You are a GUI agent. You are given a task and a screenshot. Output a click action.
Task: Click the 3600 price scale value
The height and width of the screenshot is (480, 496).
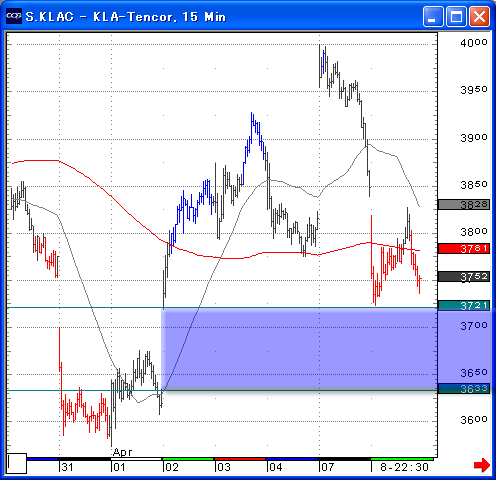(x=474, y=419)
